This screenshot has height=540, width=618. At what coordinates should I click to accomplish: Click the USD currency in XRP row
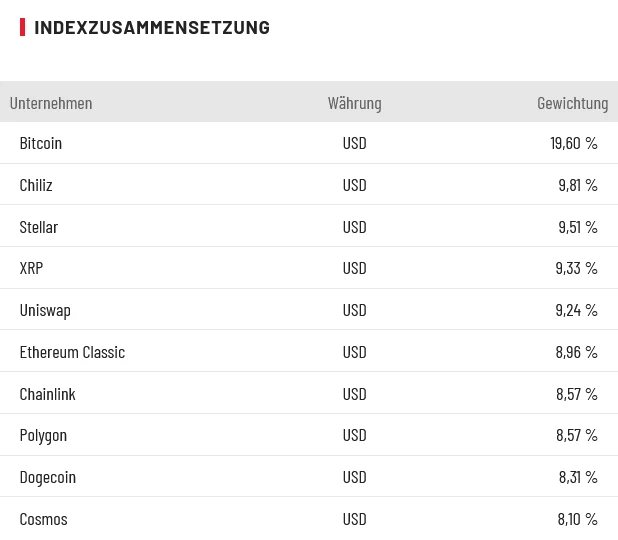click(354, 268)
